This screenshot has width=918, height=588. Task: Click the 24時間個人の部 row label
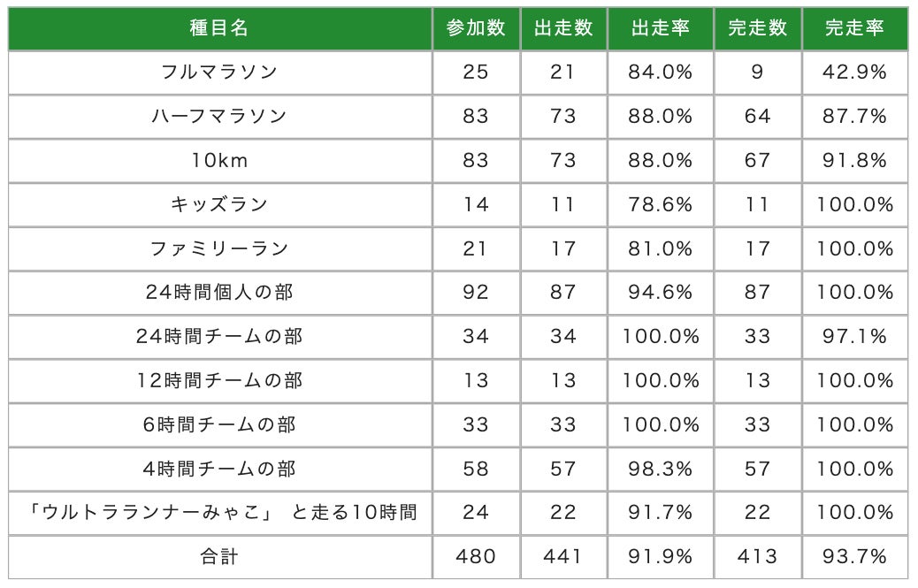(219, 292)
